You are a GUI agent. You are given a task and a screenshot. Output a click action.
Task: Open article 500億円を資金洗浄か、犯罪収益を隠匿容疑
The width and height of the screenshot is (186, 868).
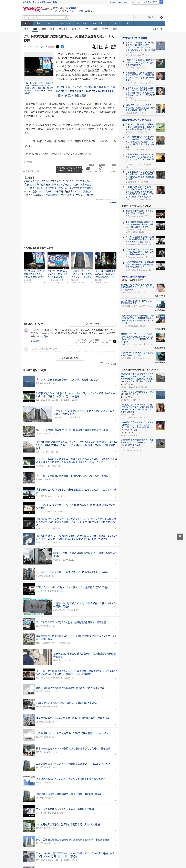point(68,825)
